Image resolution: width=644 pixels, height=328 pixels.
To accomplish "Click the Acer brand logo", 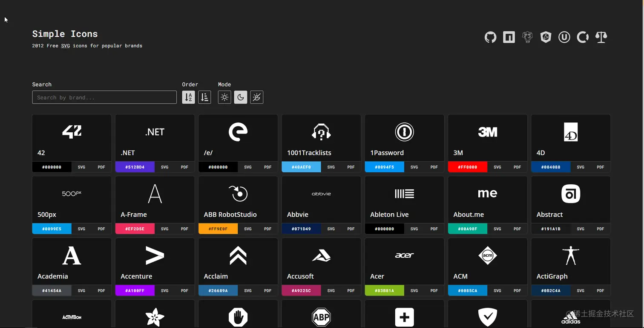I will pos(404,255).
